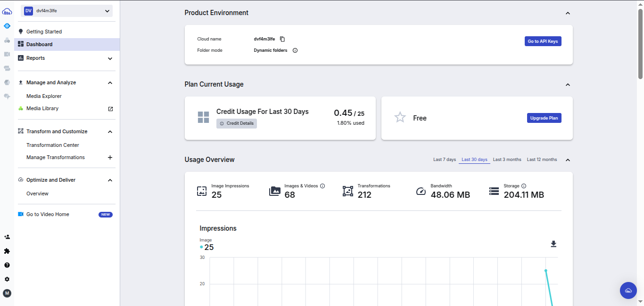
Task: Open Media Explorer
Action: tap(44, 96)
